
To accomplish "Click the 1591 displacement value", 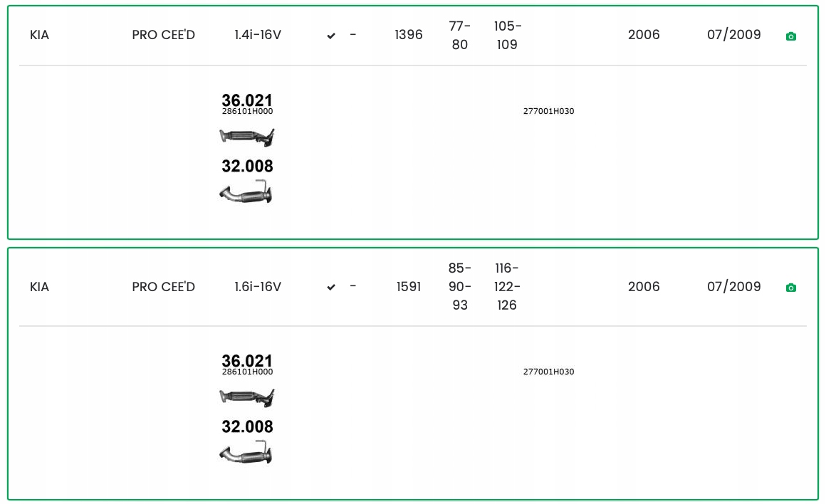I will coord(409,287).
